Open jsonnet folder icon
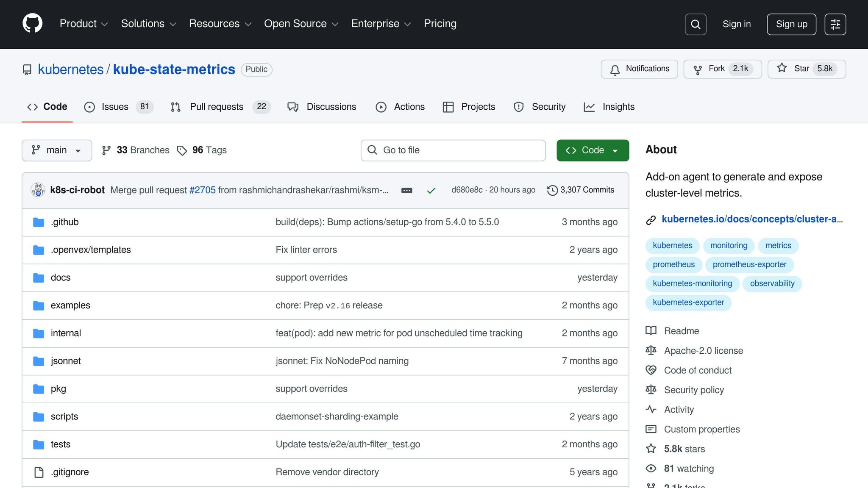 tap(39, 361)
